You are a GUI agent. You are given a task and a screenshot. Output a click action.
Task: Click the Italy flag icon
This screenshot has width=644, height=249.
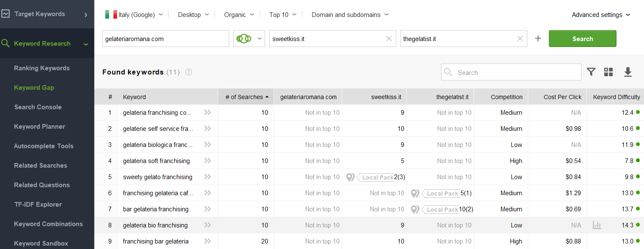pyautogui.click(x=111, y=14)
